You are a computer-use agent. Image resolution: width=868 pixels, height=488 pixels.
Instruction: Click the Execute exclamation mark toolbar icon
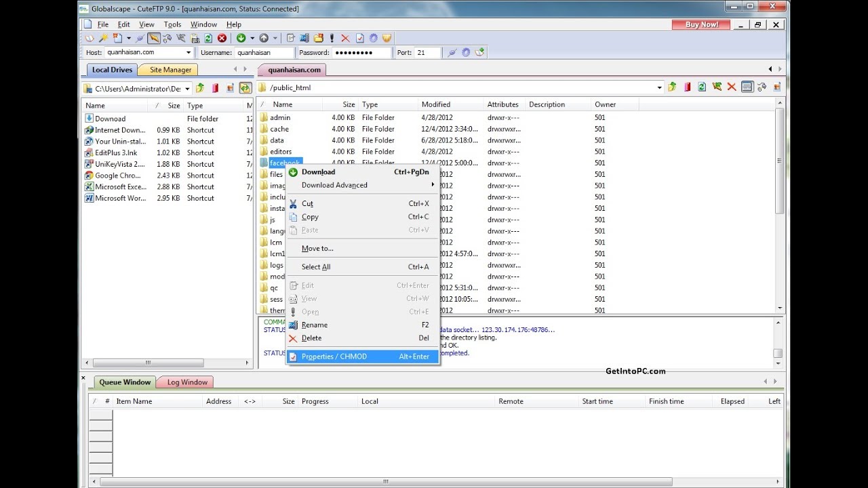tap(332, 39)
